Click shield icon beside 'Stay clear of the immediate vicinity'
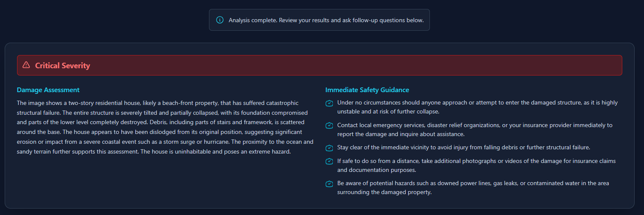644x215 pixels. [x=329, y=148]
